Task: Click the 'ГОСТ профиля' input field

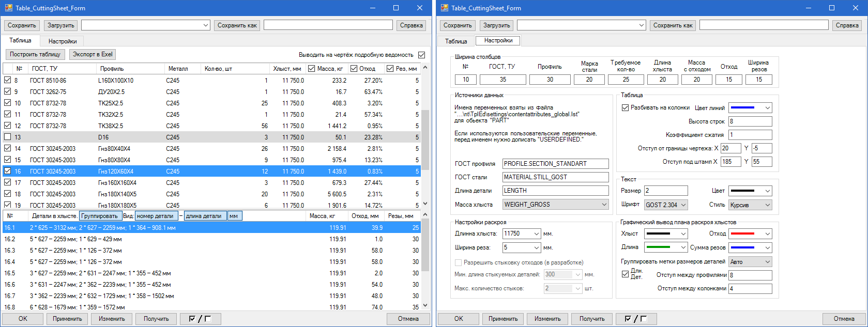Action: [555, 164]
